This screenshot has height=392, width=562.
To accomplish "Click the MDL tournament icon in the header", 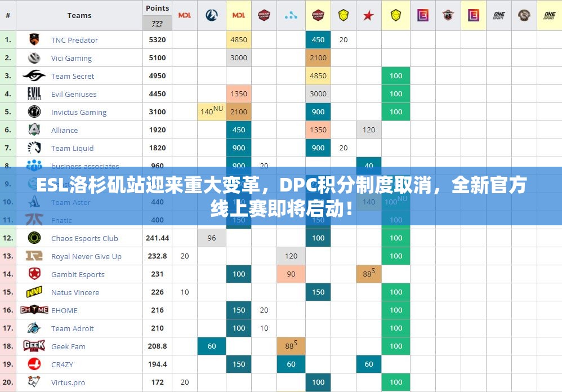I will (x=184, y=15).
